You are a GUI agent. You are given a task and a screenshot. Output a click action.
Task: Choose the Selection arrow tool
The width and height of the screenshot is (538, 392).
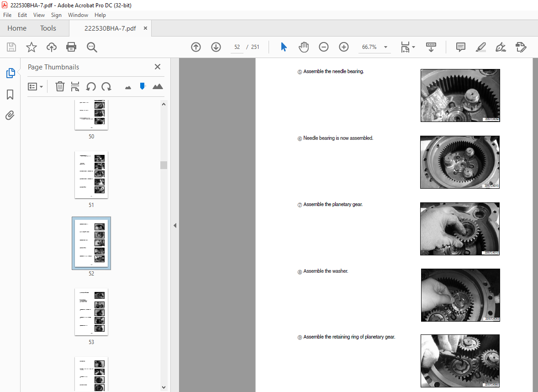tap(284, 47)
